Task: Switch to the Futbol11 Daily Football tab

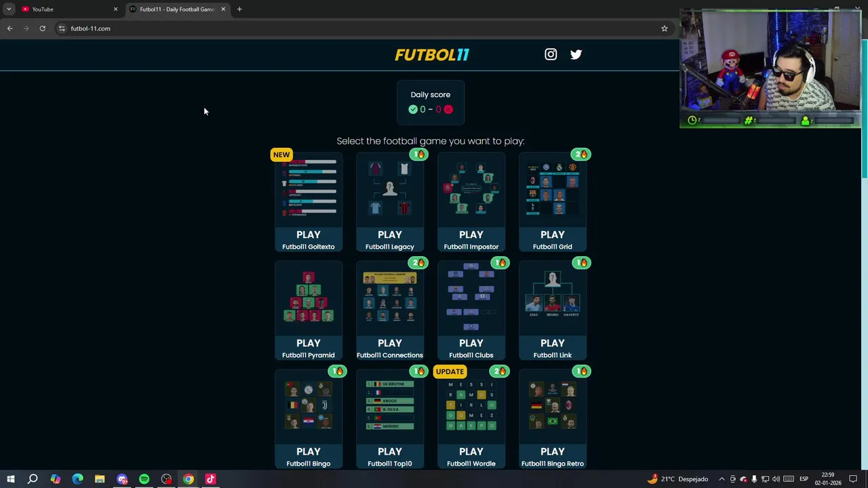Action: pyautogui.click(x=176, y=9)
